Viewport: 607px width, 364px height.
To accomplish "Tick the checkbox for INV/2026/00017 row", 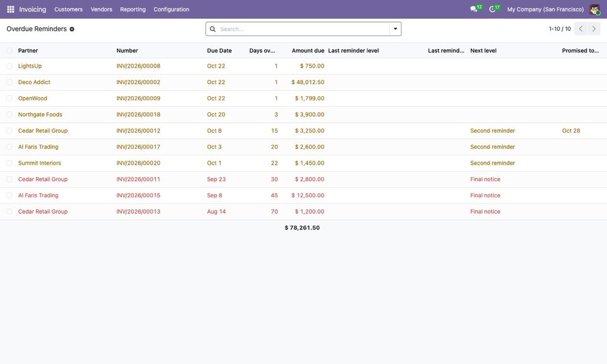I will pos(9,147).
